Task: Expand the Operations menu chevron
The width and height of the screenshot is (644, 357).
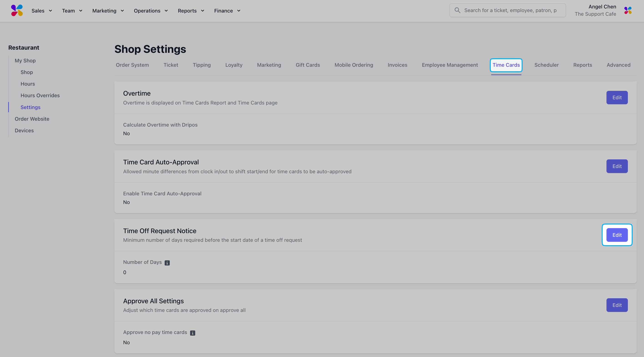Action: pos(166,11)
